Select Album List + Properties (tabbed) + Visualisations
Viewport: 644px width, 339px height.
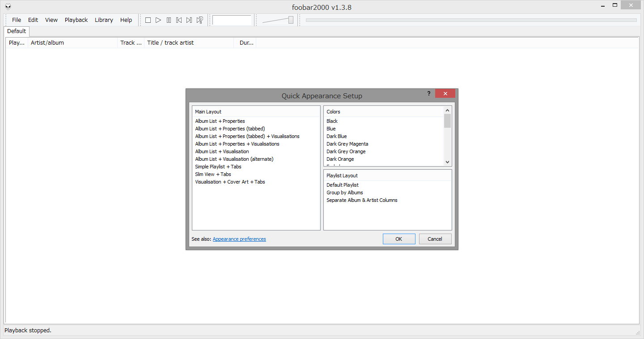tap(247, 136)
